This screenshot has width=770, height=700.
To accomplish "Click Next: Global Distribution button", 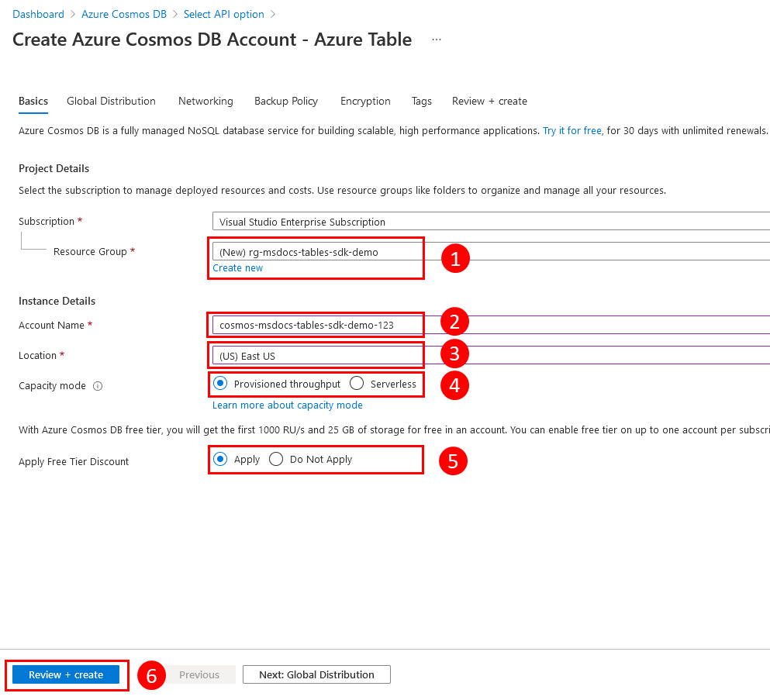I will coord(316,674).
